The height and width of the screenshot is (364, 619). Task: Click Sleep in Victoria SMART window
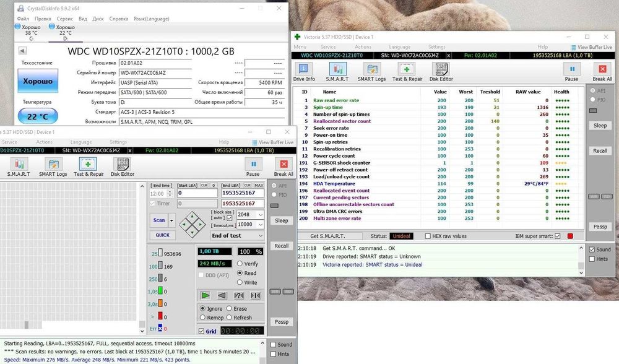[x=600, y=126]
